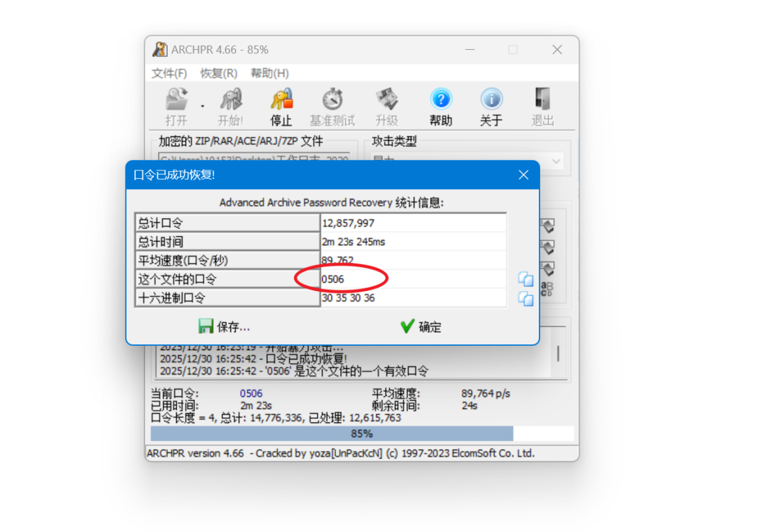The height and width of the screenshot is (532, 780).
Task: Click the 这个文件的口令 row label
Action: coord(227,279)
